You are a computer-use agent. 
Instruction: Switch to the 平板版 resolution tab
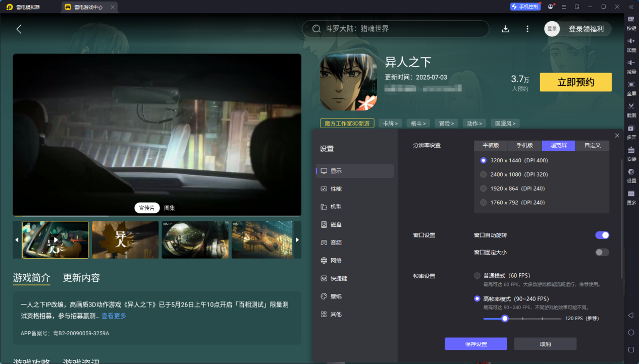pyautogui.click(x=491, y=145)
